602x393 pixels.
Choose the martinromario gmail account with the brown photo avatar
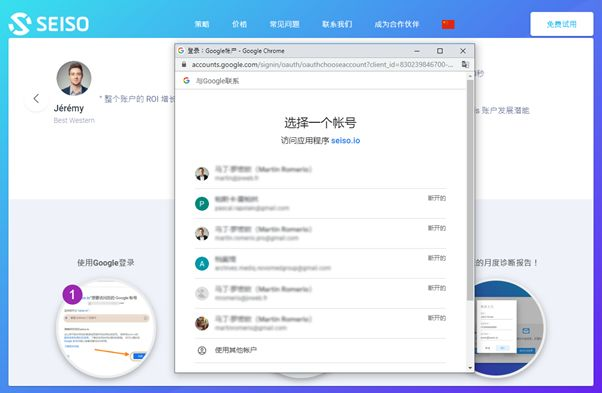pos(320,324)
